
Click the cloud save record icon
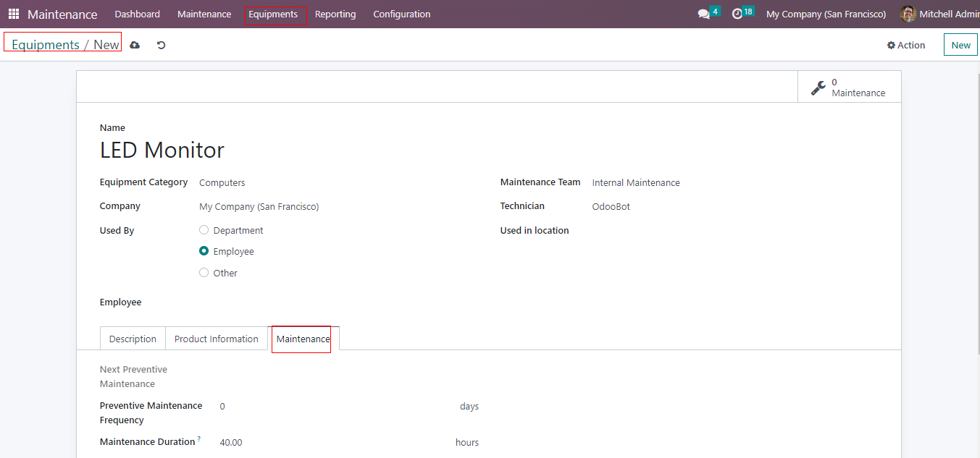pos(135,45)
